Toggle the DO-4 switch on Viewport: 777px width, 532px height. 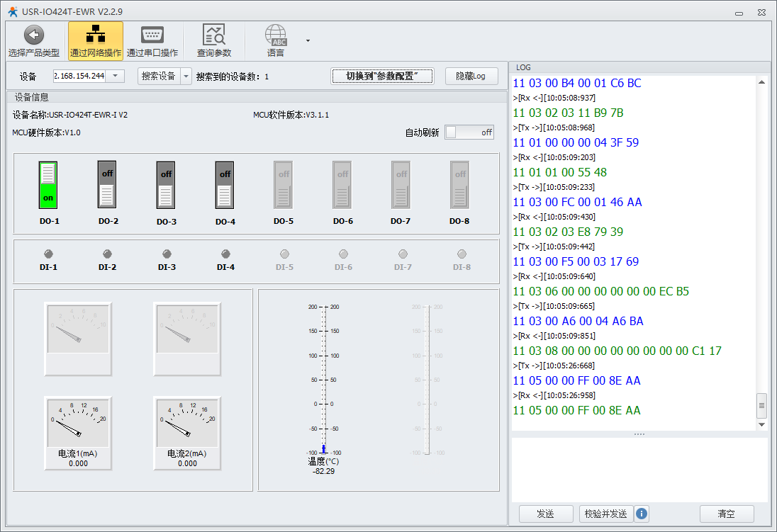[225, 186]
